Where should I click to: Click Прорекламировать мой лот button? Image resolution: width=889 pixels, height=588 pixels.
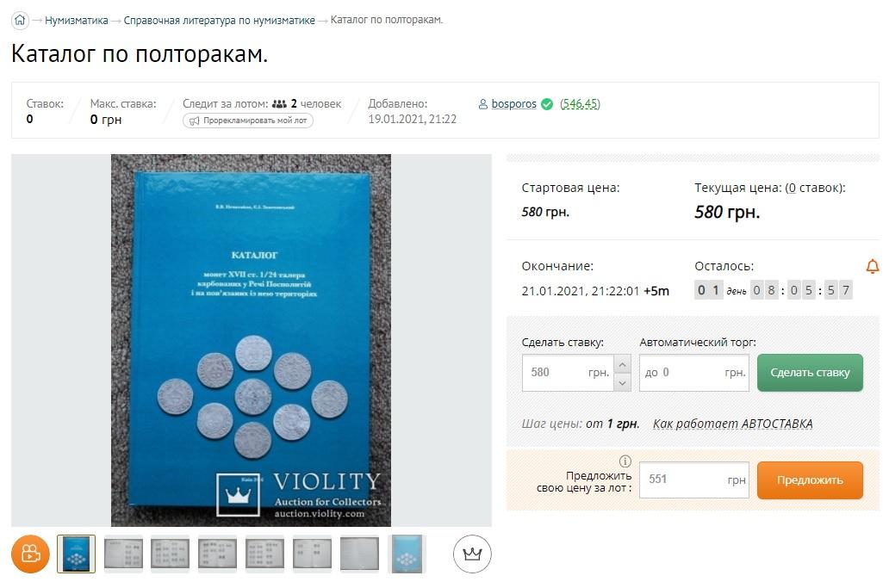(x=248, y=121)
